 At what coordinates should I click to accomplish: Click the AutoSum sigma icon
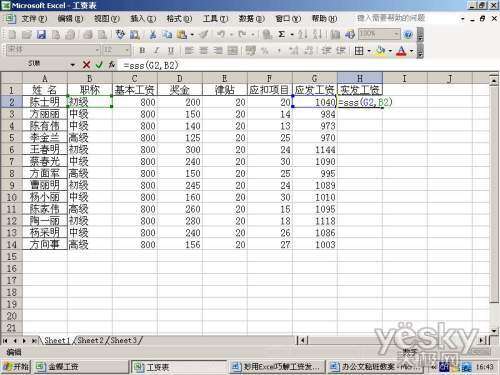click(281, 34)
